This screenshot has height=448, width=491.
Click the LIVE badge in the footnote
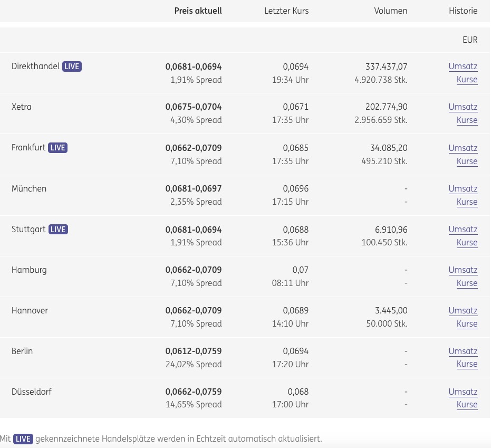tap(23, 439)
